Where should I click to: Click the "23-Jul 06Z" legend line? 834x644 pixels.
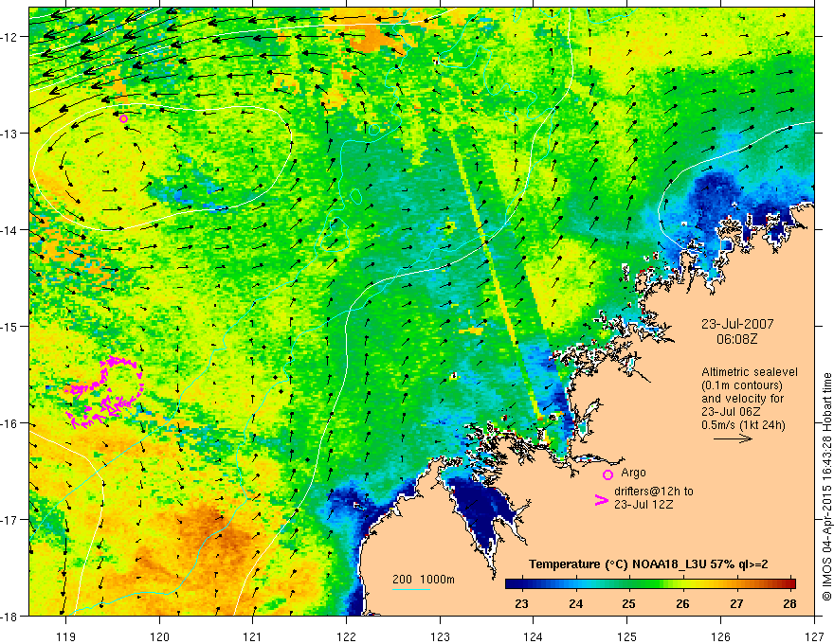point(731,412)
